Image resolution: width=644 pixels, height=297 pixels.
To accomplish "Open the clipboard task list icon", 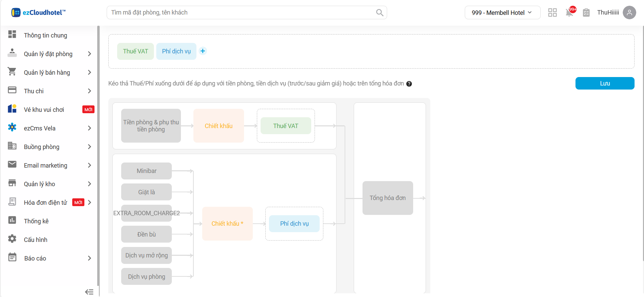I will coord(586,13).
